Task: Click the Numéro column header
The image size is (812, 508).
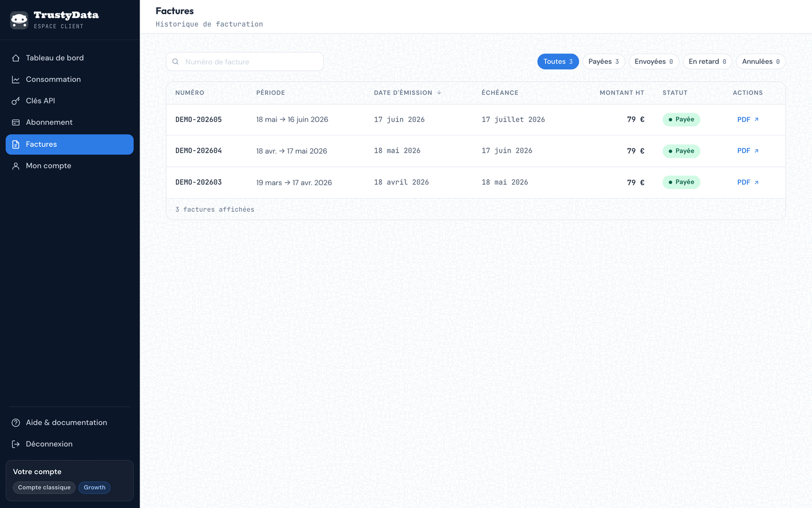Action: [x=190, y=93]
